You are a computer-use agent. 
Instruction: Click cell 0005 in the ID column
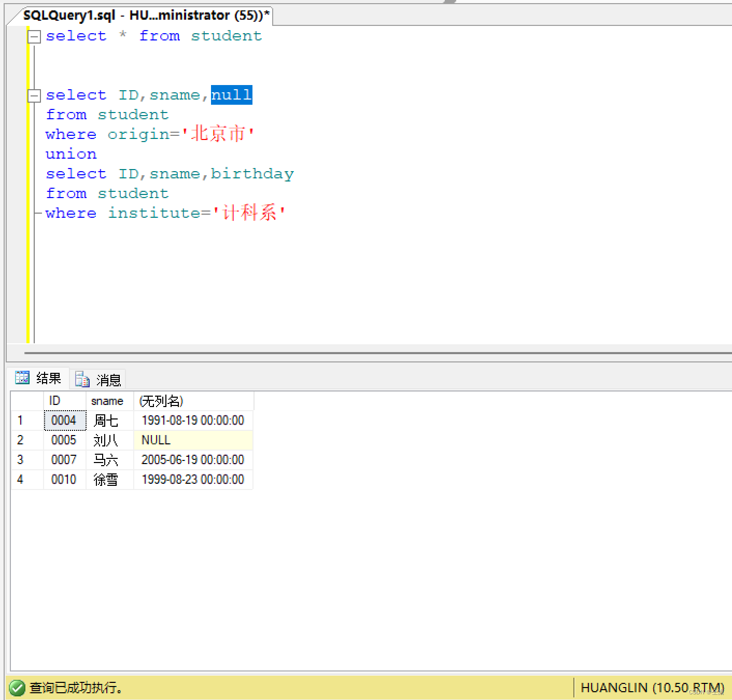pyautogui.click(x=65, y=440)
